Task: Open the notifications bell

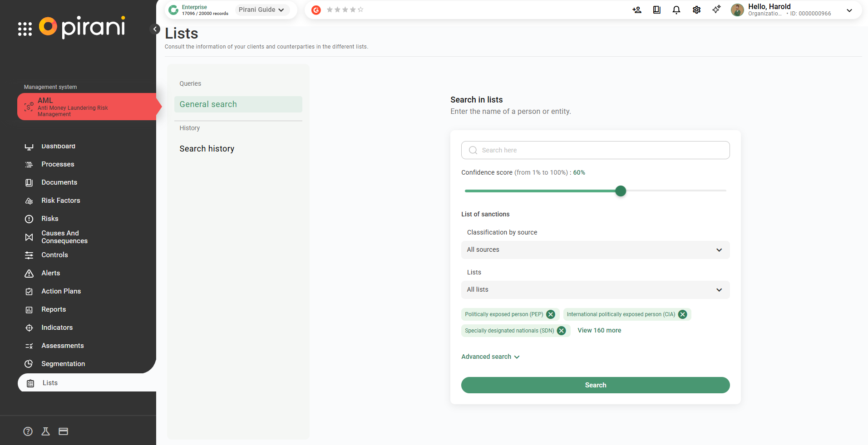Action: click(676, 10)
